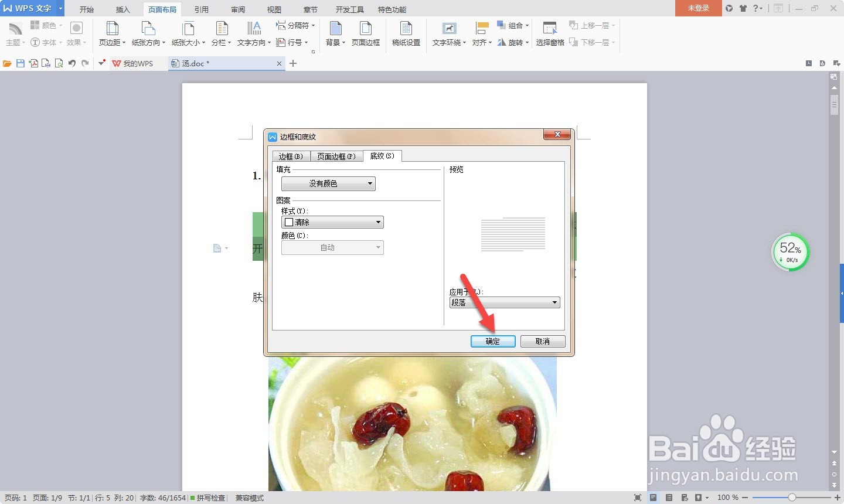Open the WPS 文字 application menu arrow

pos(60,8)
